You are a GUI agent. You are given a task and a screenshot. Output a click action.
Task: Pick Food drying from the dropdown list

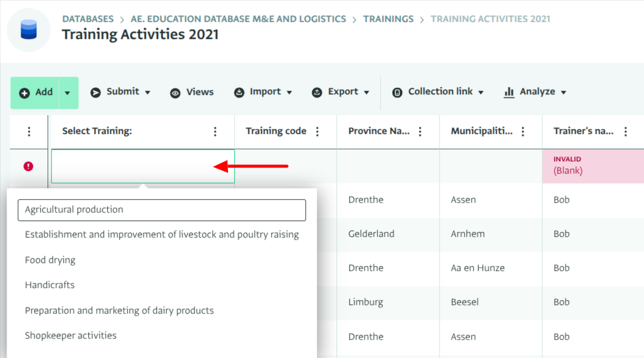coord(50,260)
